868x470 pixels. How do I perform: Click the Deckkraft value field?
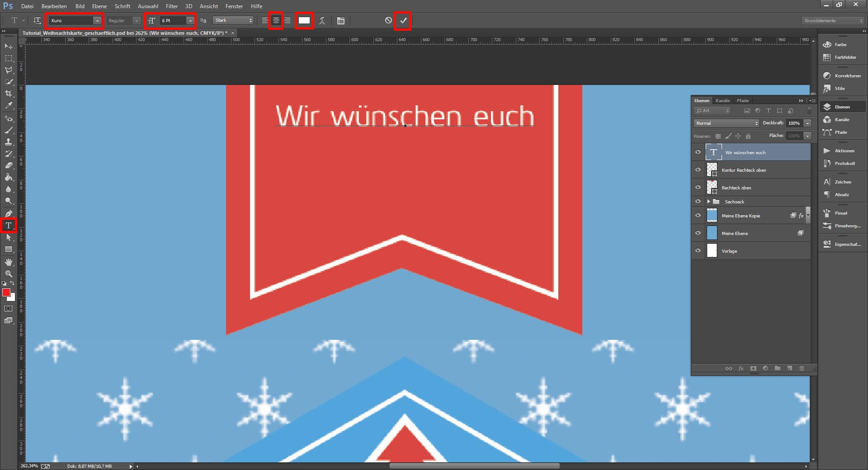(795, 123)
